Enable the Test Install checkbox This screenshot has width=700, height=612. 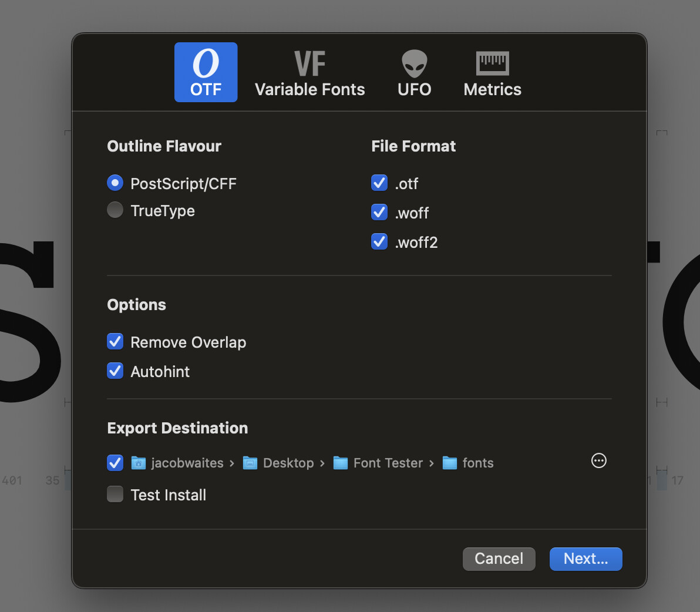click(115, 495)
